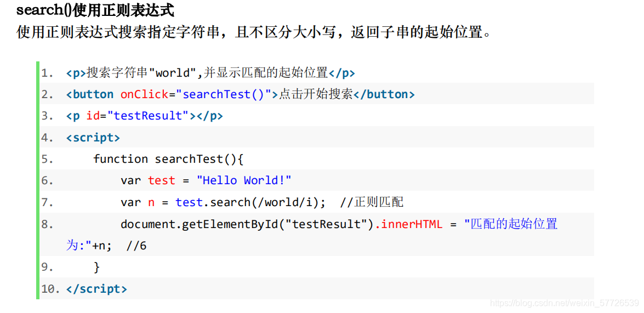Click the button text "点击开始搜索"

click(x=316, y=94)
